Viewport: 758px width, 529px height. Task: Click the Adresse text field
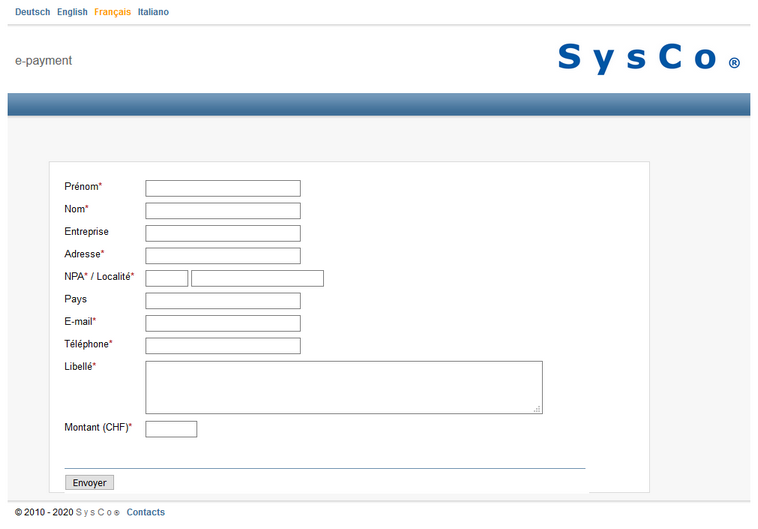coord(223,256)
